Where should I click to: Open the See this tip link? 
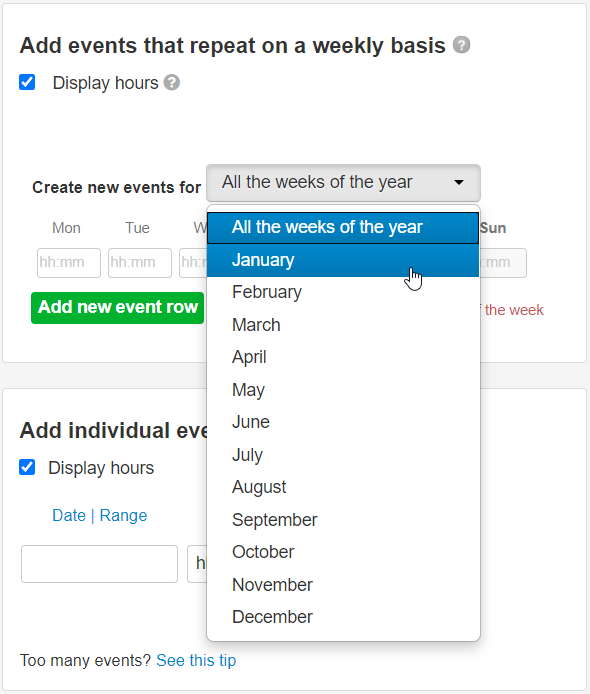(x=196, y=660)
